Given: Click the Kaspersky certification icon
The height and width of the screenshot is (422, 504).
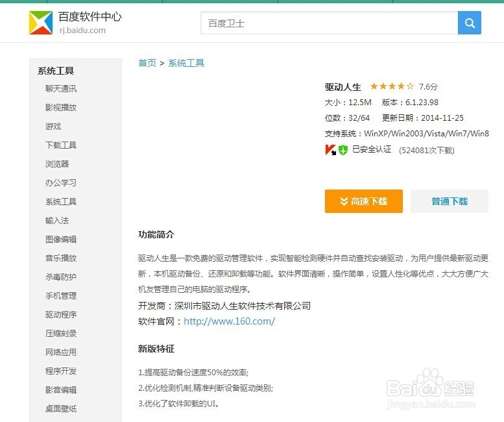Looking at the screenshot, I should click(x=330, y=150).
